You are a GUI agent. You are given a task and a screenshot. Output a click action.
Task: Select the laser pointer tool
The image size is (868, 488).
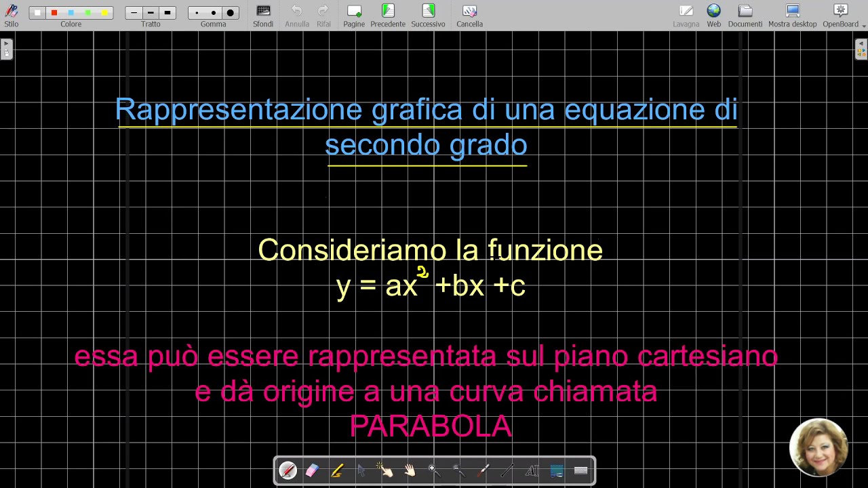483,470
